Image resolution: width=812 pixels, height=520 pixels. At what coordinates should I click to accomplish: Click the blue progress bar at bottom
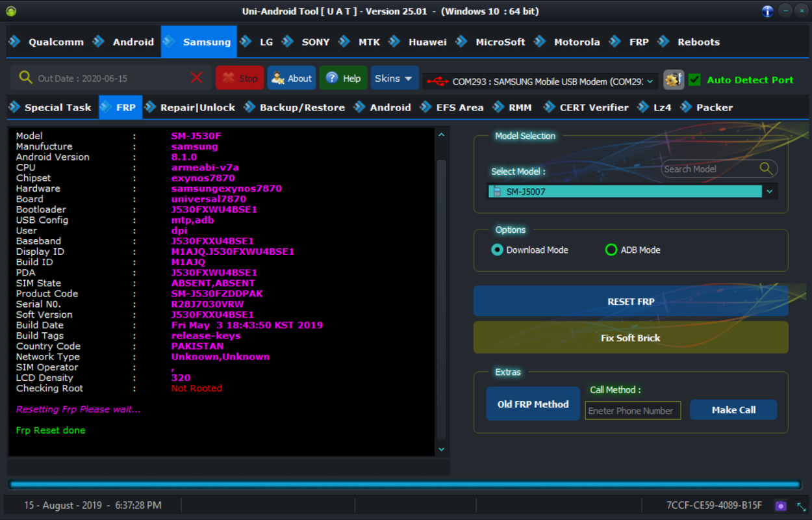coord(404,484)
